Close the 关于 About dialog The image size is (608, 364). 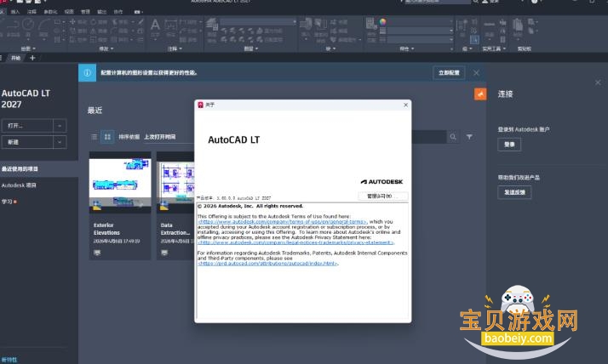[x=405, y=105]
